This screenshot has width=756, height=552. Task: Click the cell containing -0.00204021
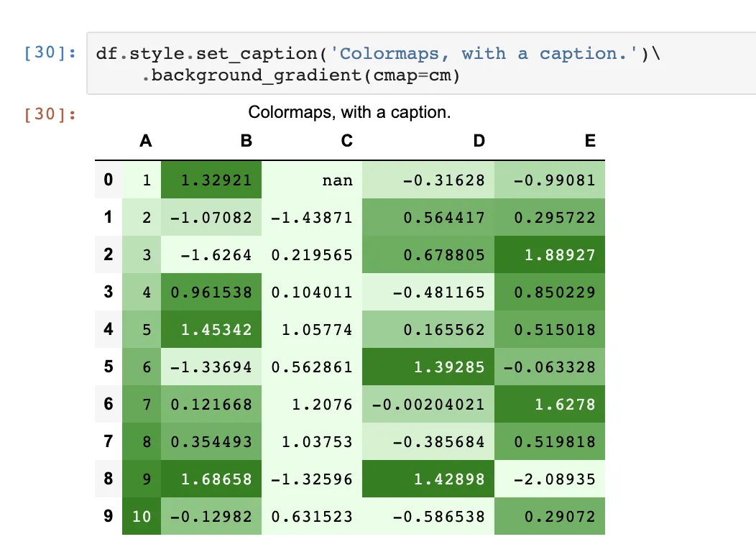428,404
